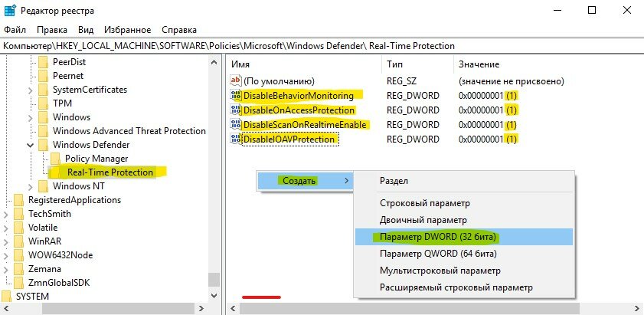This screenshot has width=644, height=315.
Task: Click the TechSmith folder icon
Action: pos(18,213)
